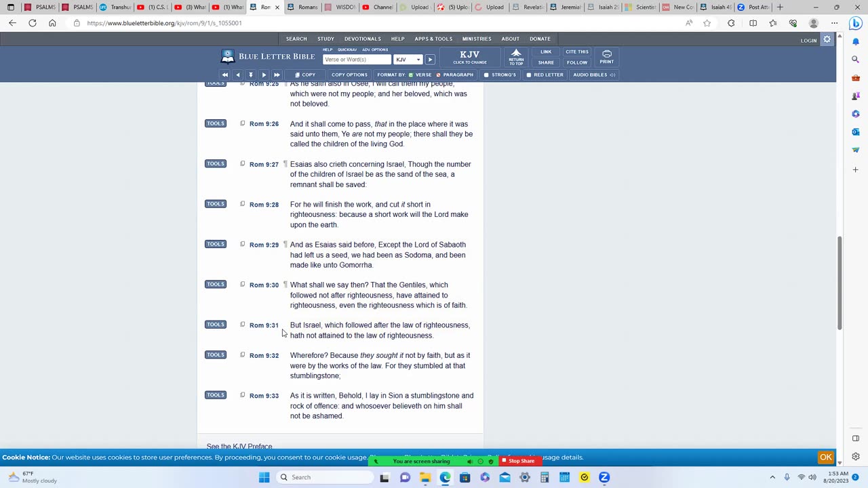Click the Share button

(x=546, y=62)
